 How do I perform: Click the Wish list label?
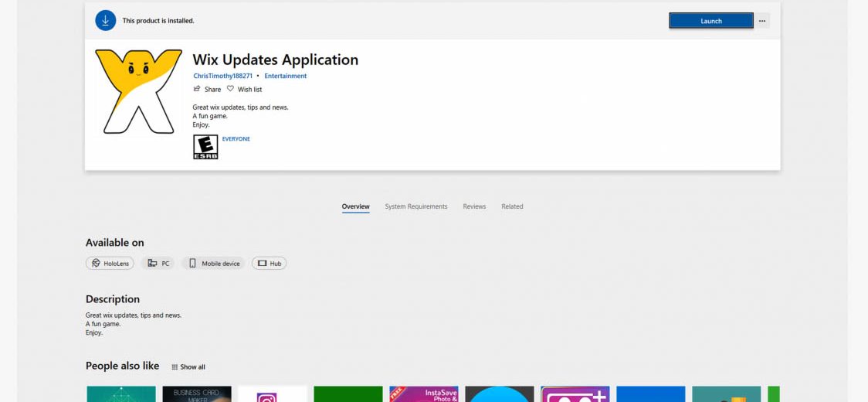[x=249, y=89]
